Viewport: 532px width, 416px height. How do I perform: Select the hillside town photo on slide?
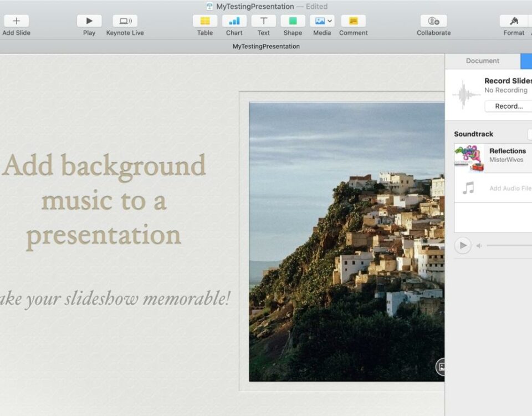point(347,242)
